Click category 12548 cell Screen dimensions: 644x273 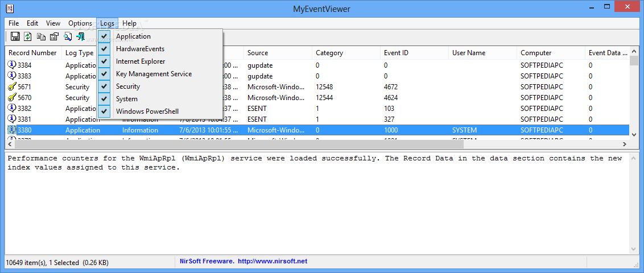click(x=324, y=87)
